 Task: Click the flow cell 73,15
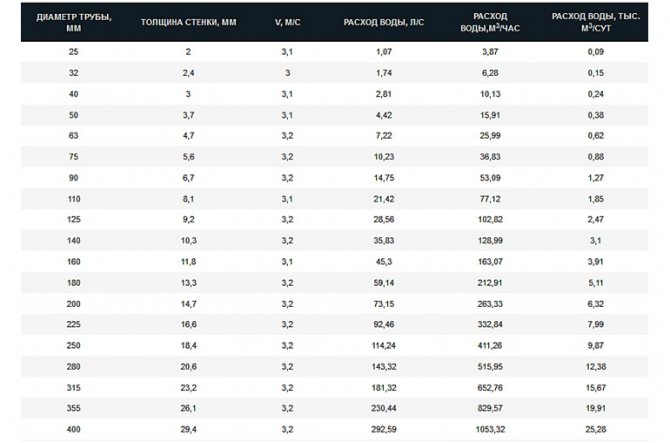click(x=384, y=304)
